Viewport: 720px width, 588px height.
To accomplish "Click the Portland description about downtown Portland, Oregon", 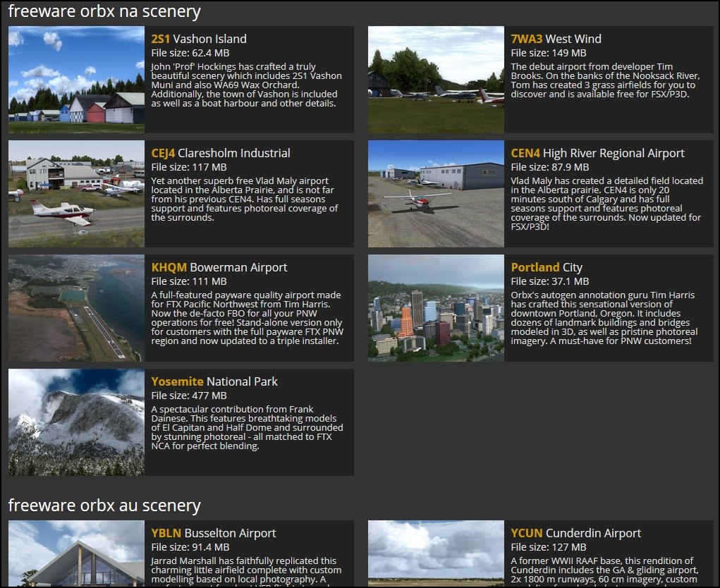I will click(x=604, y=318).
